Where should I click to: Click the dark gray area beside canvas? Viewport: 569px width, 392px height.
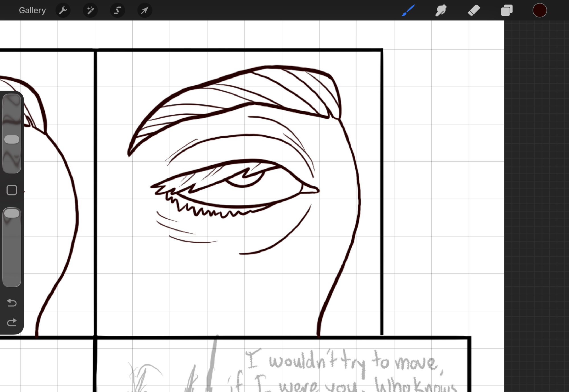536,199
